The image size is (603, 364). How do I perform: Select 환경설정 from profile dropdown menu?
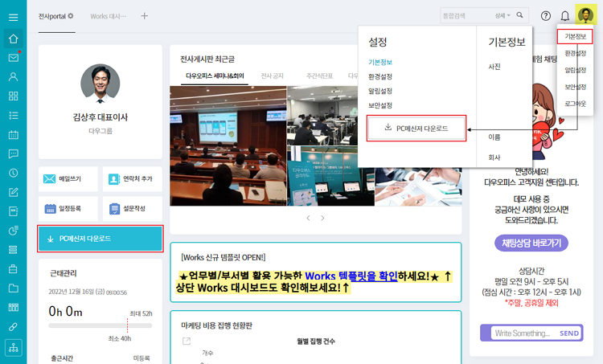pos(575,53)
